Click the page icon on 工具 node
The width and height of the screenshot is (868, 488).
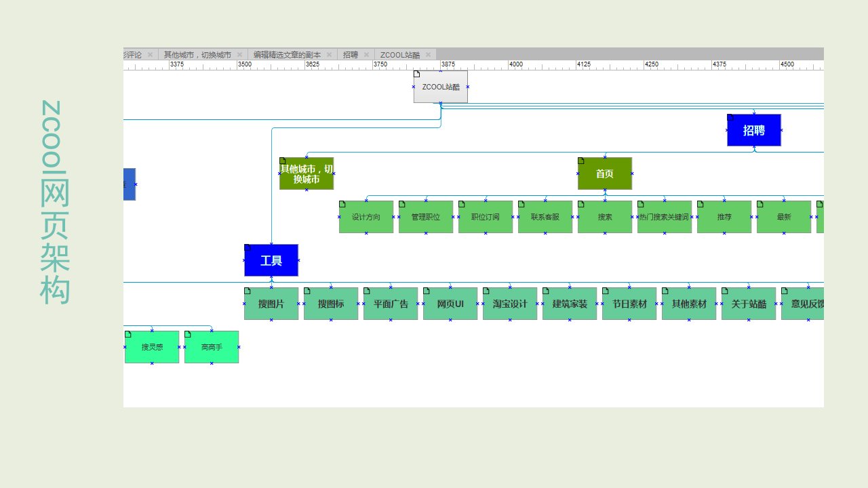[248, 247]
